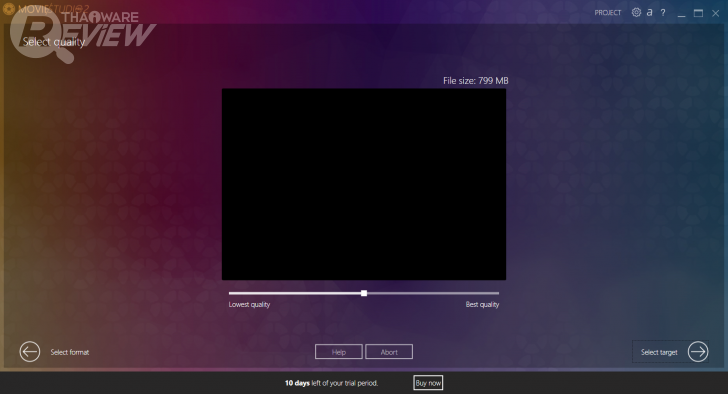Click the Lowest quality label
Image resolution: width=728 pixels, height=394 pixels.
pos(249,304)
